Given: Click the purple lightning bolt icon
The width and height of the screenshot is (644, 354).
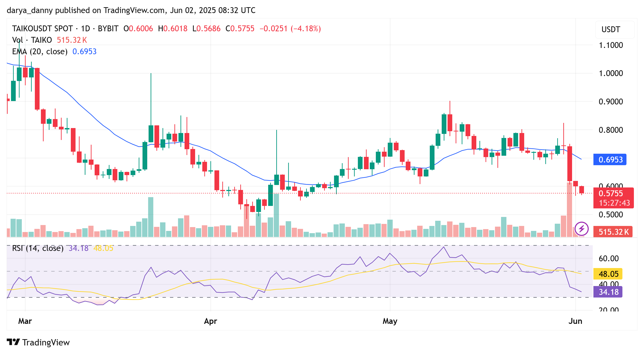Looking at the screenshot, I should [581, 229].
